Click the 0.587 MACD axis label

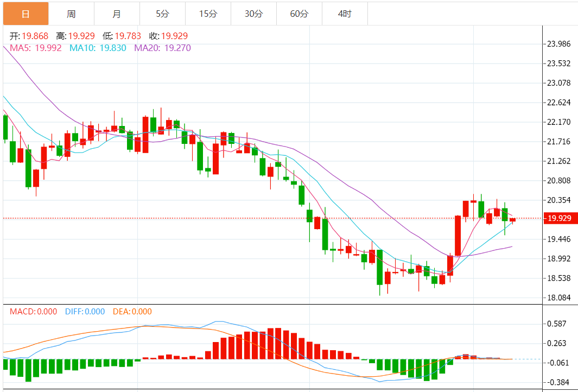tap(557, 324)
